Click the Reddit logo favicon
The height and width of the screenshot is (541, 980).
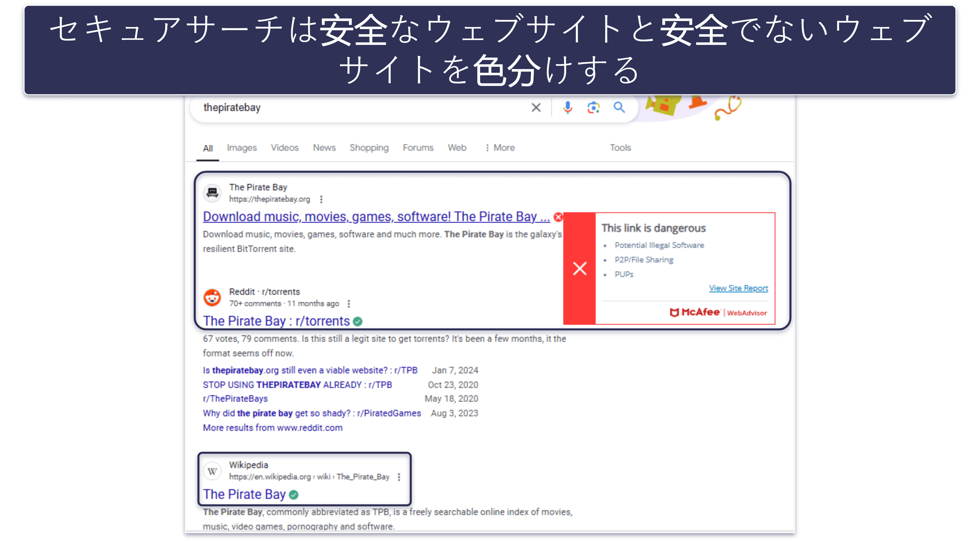pos(212,298)
